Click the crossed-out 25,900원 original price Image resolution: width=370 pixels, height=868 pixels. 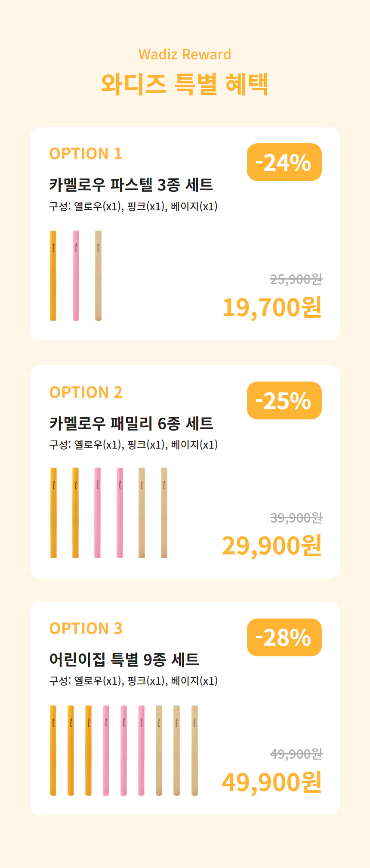coord(296,279)
